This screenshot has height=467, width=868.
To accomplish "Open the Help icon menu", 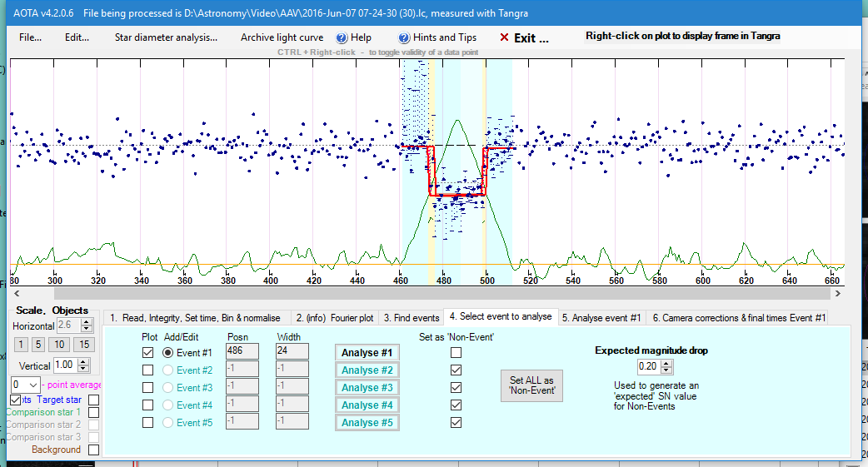I will pos(342,37).
